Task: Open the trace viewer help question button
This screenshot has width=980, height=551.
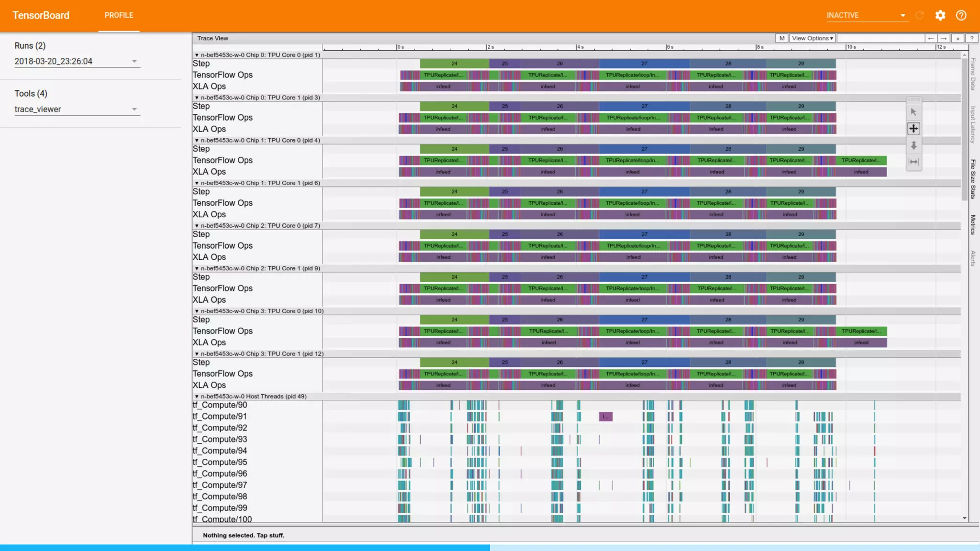Action: [972, 38]
